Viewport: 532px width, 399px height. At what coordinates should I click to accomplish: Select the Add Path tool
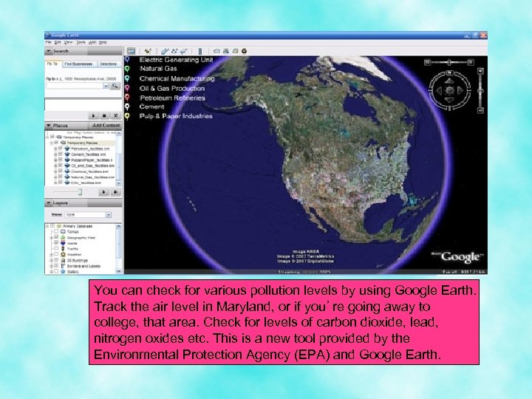pos(174,51)
